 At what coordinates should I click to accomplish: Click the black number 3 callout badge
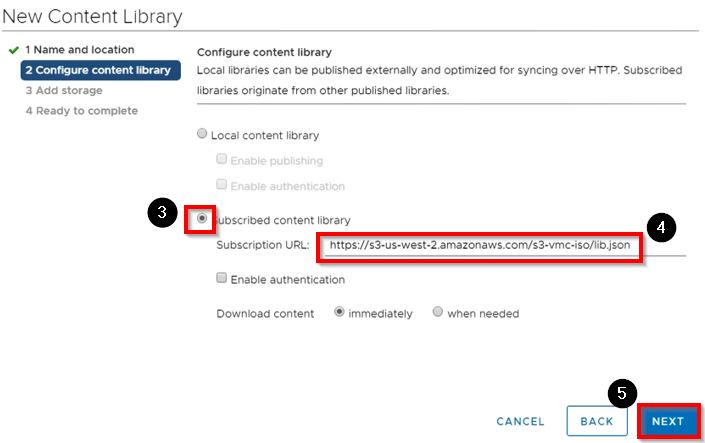(x=161, y=214)
